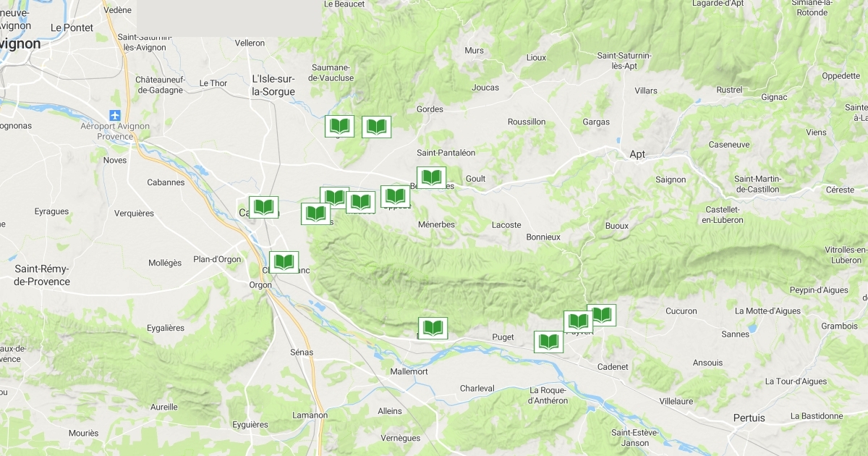The height and width of the screenshot is (456, 868).
Task: Click the Avignon airport plane icon
Action: [x=115, y=116]
